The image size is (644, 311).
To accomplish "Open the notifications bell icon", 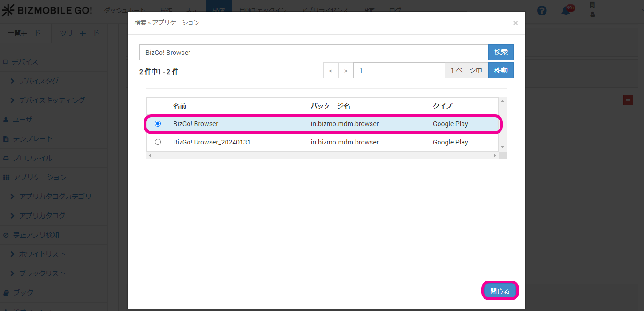I will tap(567, 10).
